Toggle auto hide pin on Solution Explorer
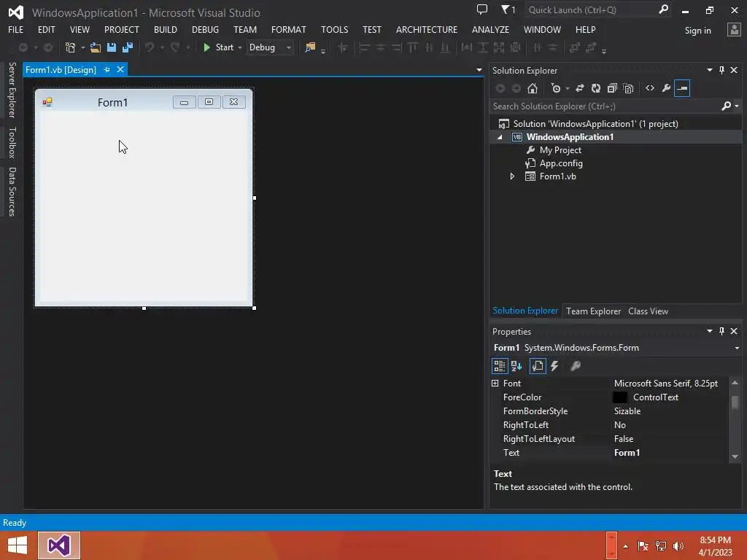This screenshot has height=560, width=747. pos(721,70)
